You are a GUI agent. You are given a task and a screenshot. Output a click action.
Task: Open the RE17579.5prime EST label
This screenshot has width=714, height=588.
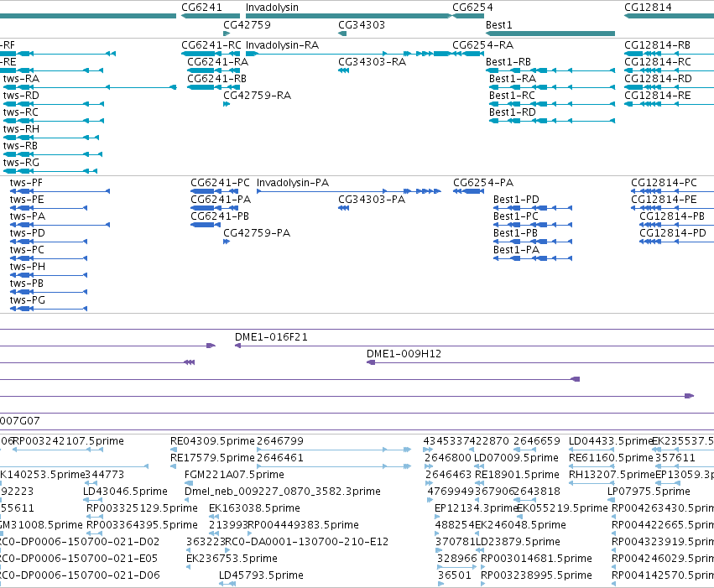click(x=212, y=458)
